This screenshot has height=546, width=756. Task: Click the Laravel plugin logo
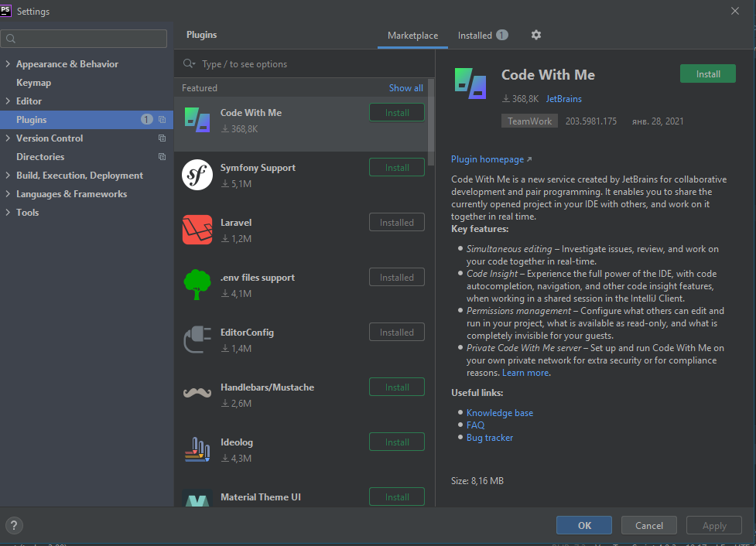197,230
